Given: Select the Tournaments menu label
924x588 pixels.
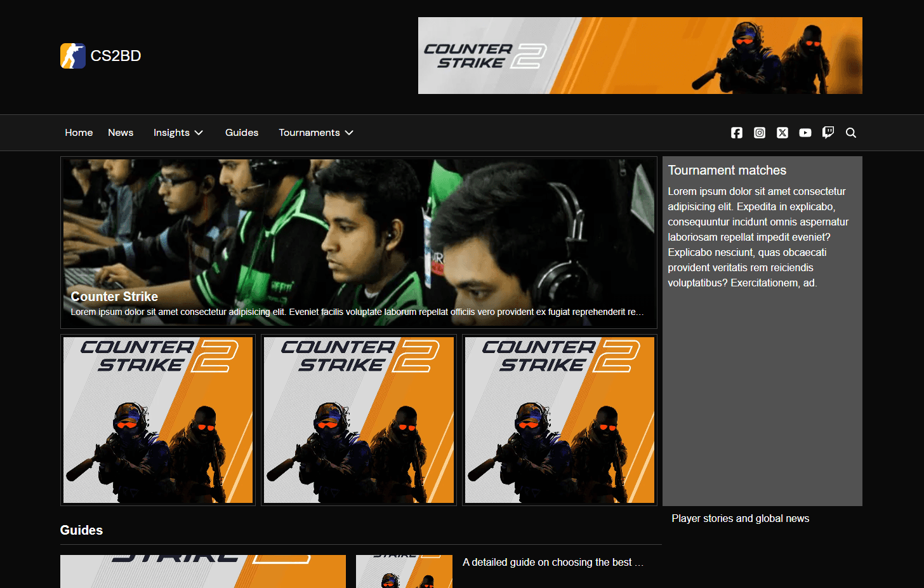Looking at the screenshot, I should pyautogui.click(x=309, y=133).
